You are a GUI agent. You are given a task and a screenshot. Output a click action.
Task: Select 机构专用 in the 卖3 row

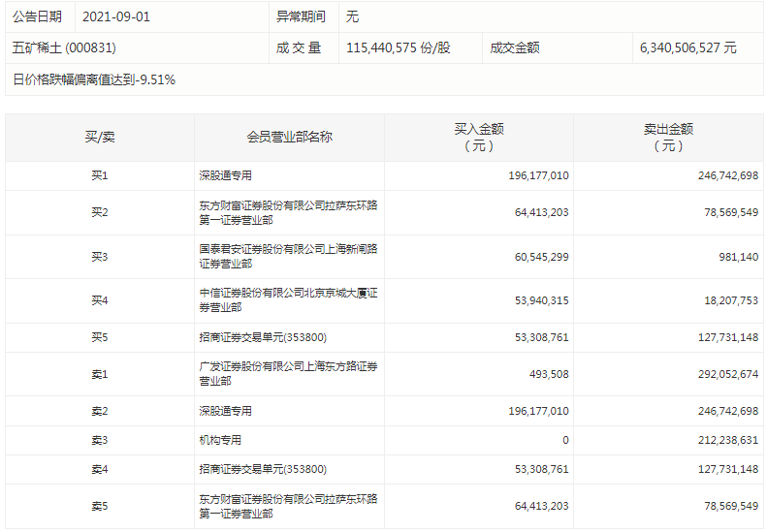[219, 440]
